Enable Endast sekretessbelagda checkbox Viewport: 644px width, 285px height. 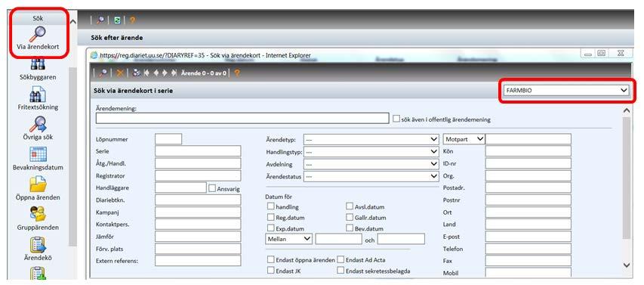click(x=341, y=271)
